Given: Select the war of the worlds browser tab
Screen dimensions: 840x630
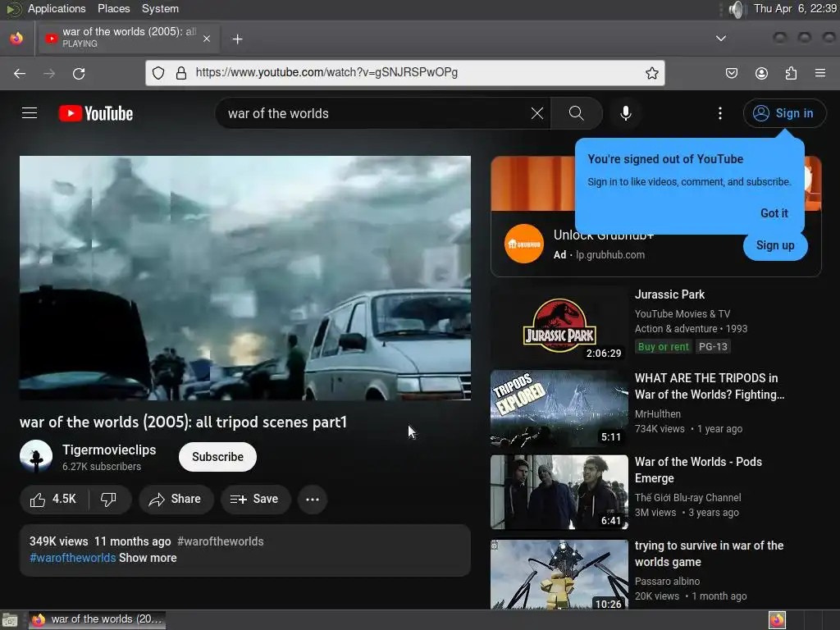Looking at the screenshot, I should [127, 38].
